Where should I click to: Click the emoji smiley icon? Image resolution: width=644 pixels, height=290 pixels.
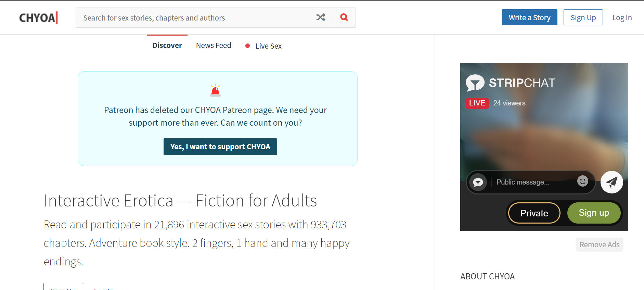pyautogui.click(x=582, y=181)
